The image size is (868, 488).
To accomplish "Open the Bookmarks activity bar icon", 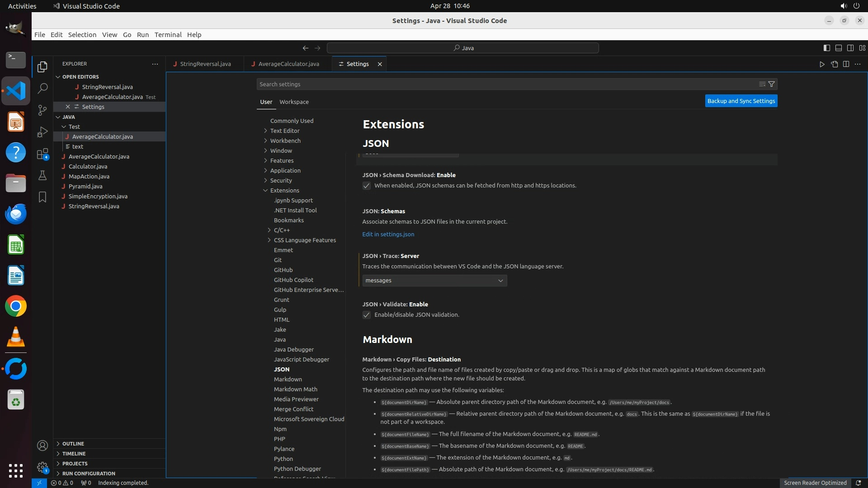I will (42, 197).
